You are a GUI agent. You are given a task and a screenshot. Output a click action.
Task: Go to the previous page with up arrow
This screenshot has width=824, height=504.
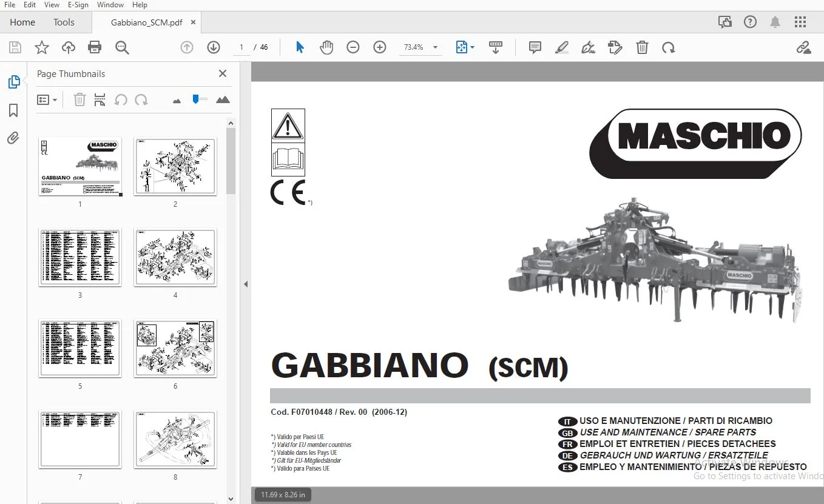[x=187, y=47]
